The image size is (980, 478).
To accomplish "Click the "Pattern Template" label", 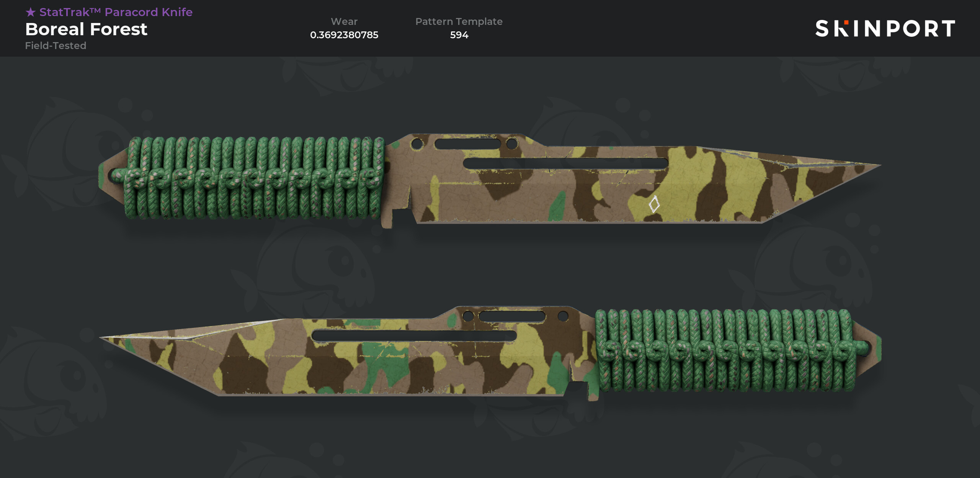I will pos(459,21).
